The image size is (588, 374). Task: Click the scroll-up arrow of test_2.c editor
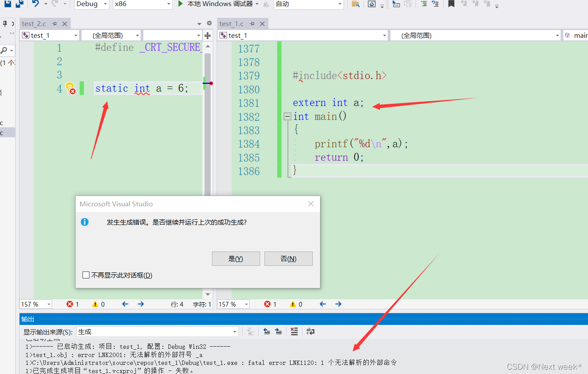click(x=207, y=45)
